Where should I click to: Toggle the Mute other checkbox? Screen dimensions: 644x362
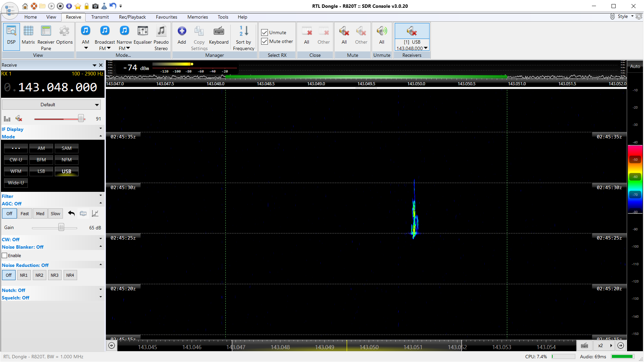pos(264,41)
